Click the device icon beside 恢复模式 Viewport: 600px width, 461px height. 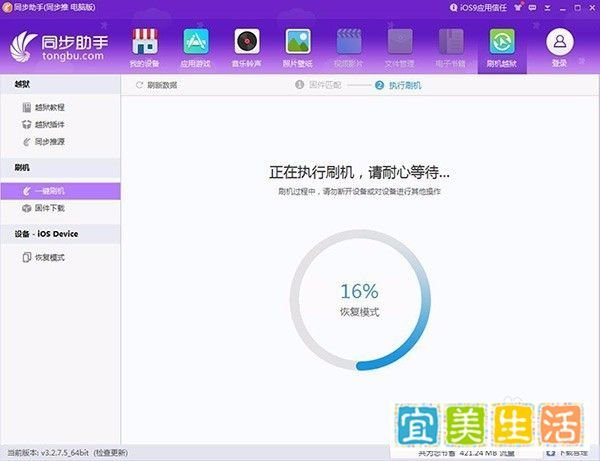[26, 257]
